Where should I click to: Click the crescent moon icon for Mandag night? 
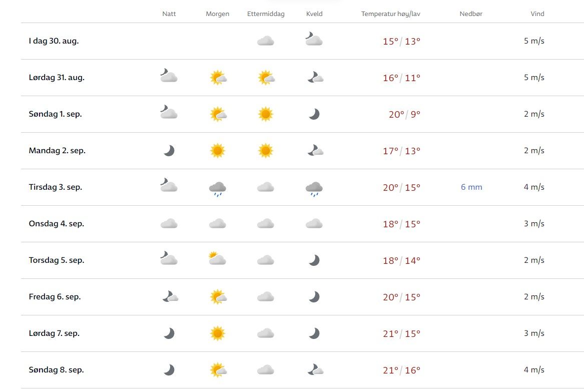pyautogui.click(x=170, y=151)
